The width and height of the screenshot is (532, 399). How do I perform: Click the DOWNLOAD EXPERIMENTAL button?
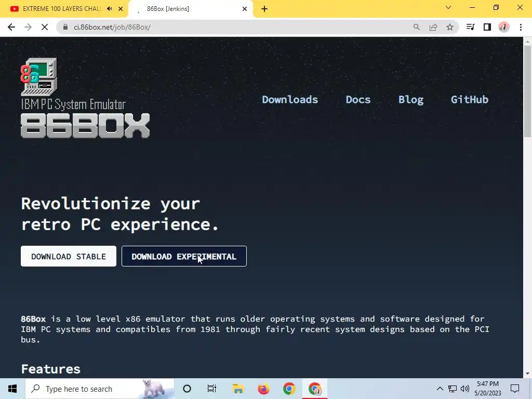click(x=184, y=256)
